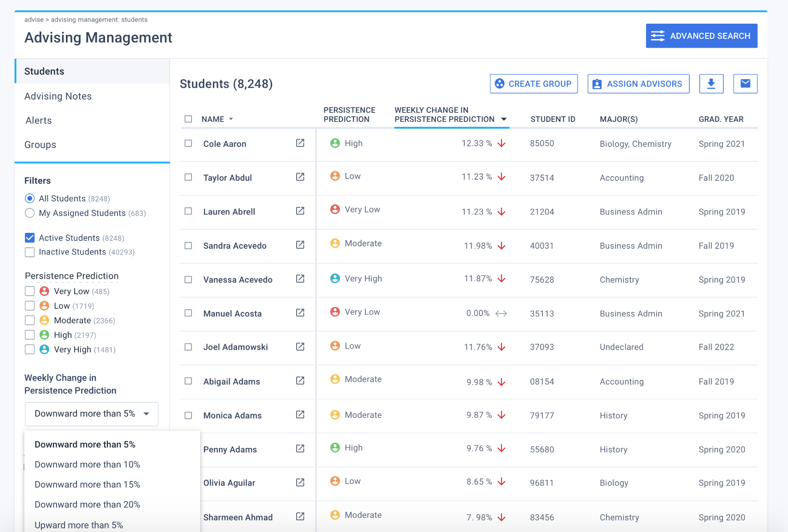Open Sharmeen Ahmad's external link icon

(300, 517)
